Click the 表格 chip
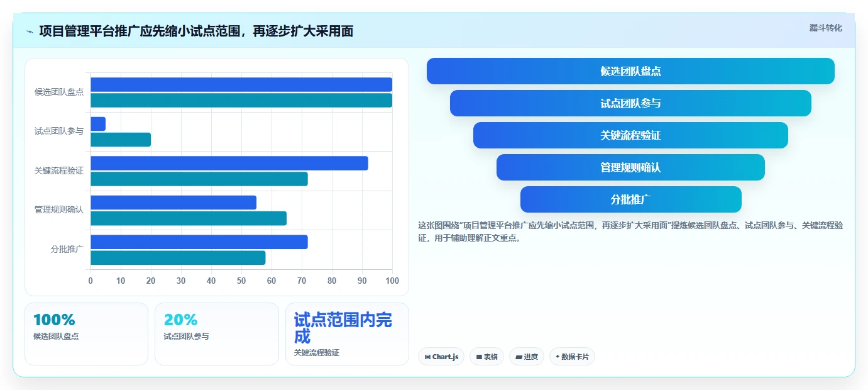 coord(487,357)
